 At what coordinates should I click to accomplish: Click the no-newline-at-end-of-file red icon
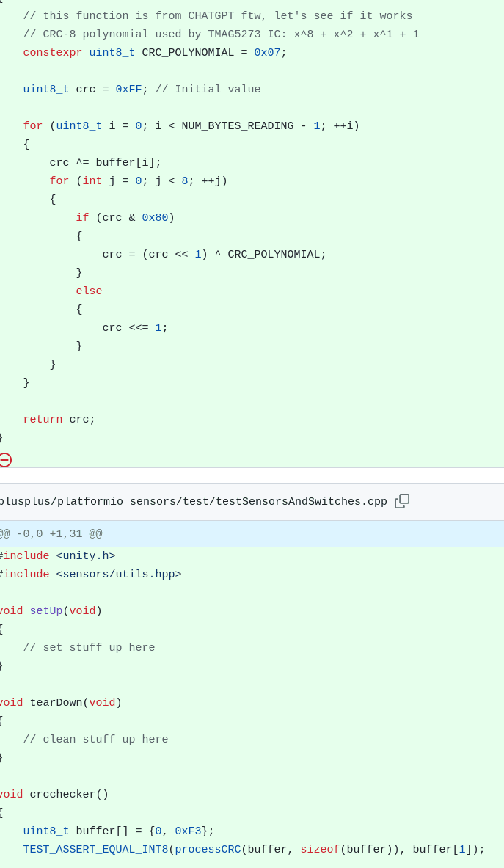coord(4,460)
